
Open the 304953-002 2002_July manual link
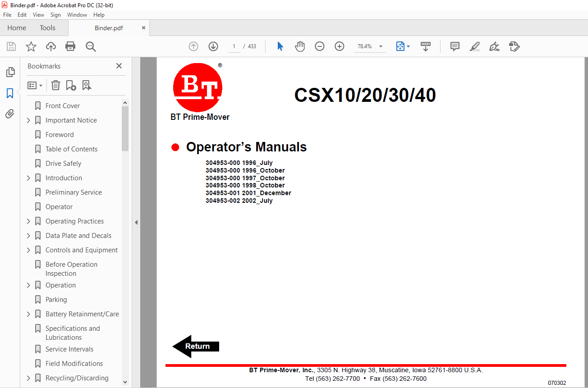(239, 201)
